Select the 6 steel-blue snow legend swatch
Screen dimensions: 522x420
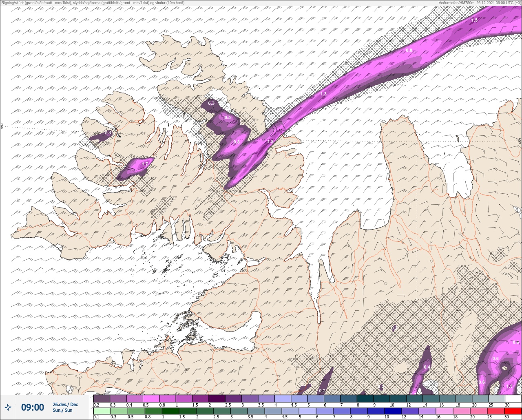click(332, 398)
